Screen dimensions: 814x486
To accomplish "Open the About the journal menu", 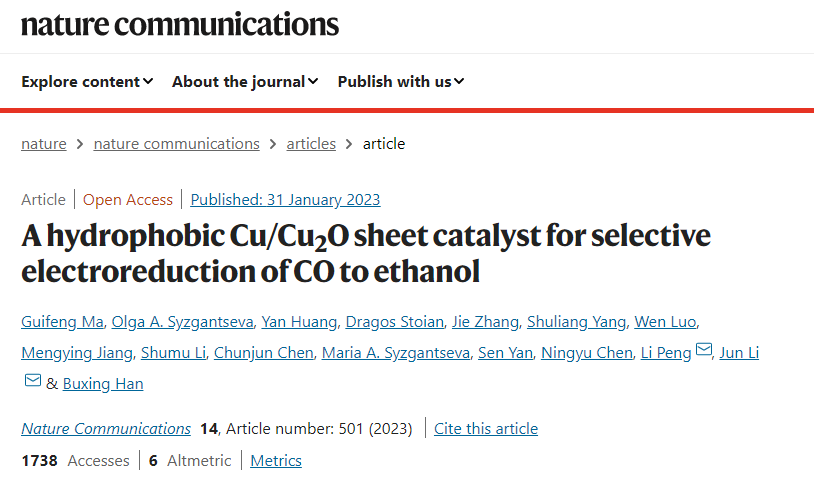I will 245,82.
